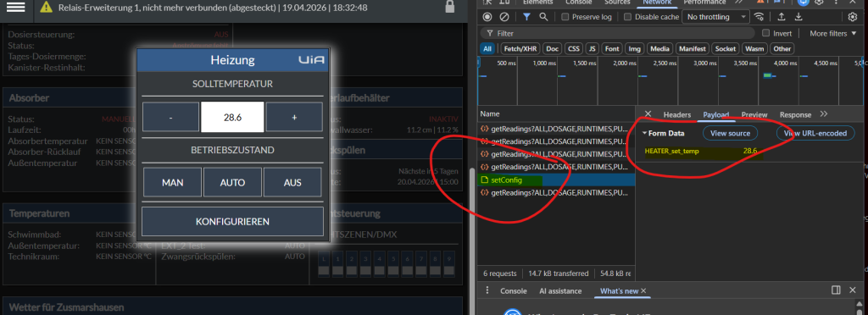Viewport: 868px width, 315px height.
Task: Increase Solltemperatur with plus button
Action: point(294,117)
